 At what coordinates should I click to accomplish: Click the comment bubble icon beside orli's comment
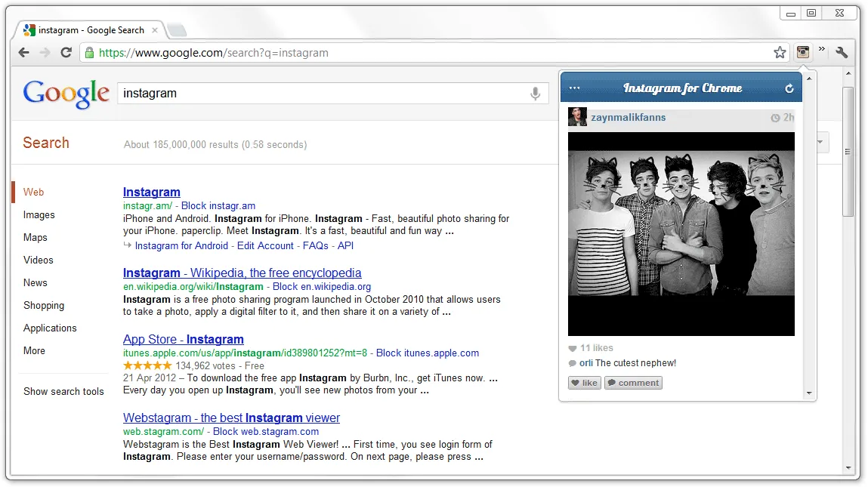[x=573, y=363]
